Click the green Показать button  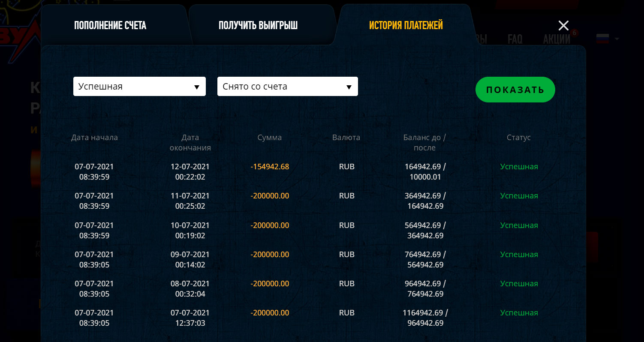point(515,90)
